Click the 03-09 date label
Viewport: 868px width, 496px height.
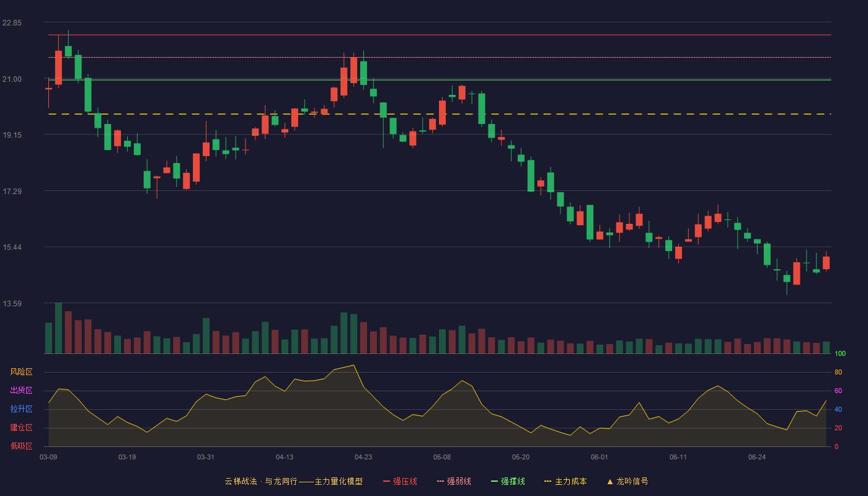coord(48,457)
